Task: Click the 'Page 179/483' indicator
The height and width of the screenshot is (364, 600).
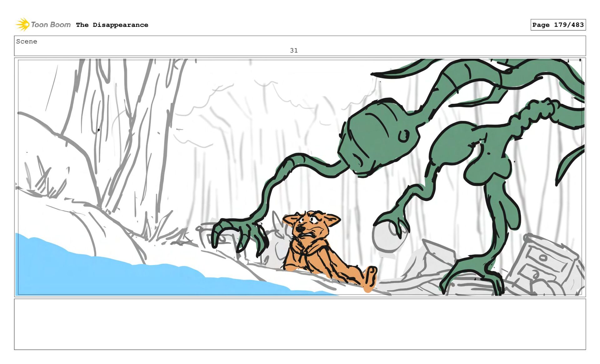Action: point(558,25)
